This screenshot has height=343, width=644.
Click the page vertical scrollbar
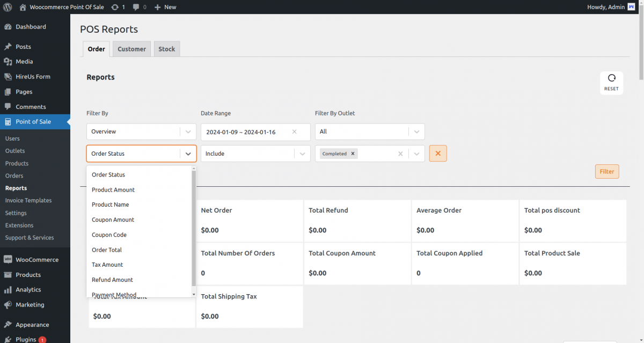click(641, 43)
